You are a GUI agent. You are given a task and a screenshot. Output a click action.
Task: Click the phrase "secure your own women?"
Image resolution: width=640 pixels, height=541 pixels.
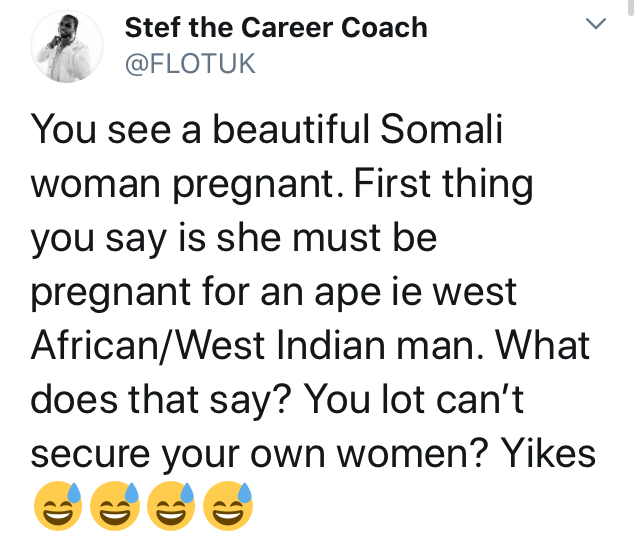[260, 454]
